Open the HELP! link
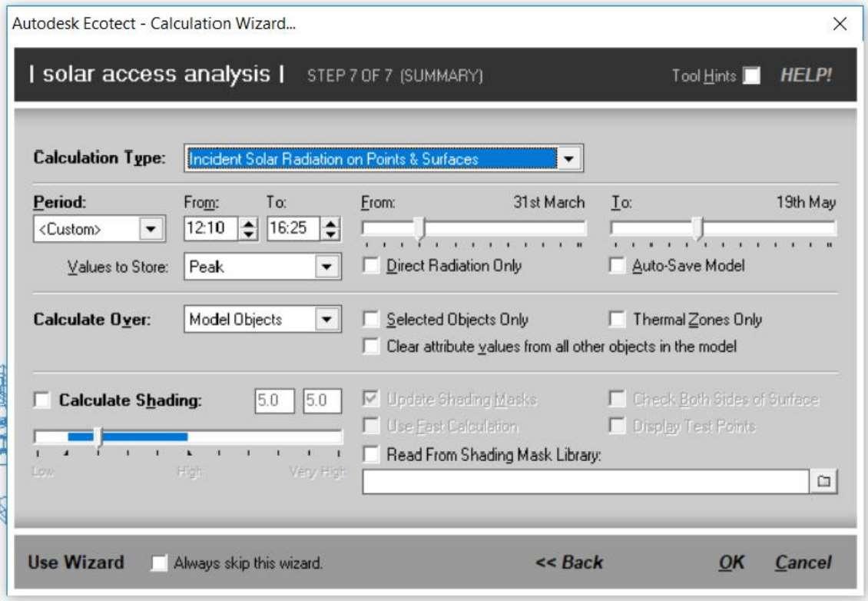Image resolution: width=868 pixels, height=601 pixels. click(x=806, y=75)
